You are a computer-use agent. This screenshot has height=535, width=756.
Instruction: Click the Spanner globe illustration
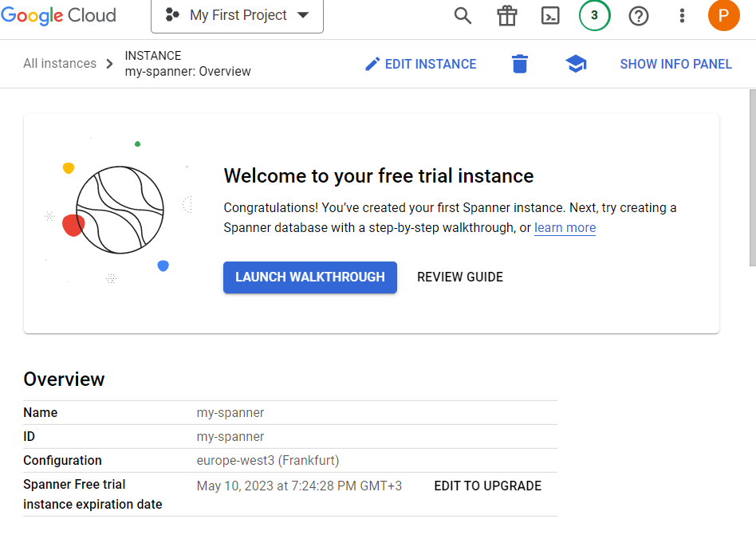[x=120, y=210]
